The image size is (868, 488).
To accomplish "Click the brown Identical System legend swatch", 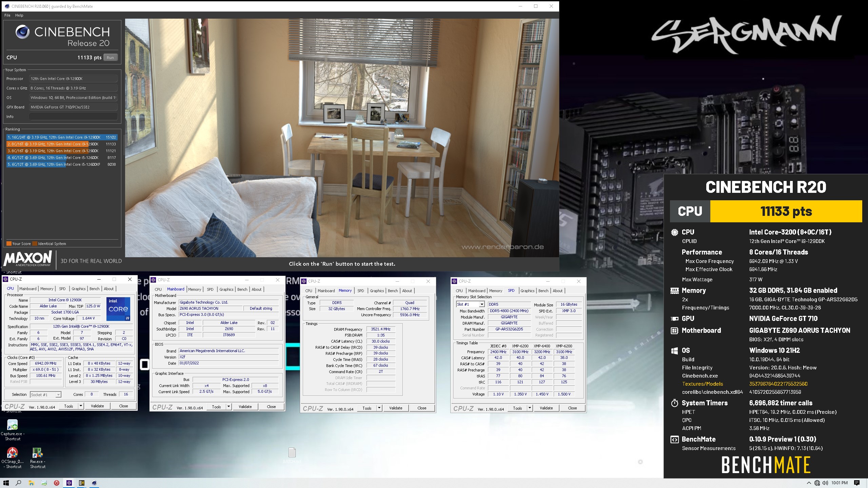I will pos(35,244).
